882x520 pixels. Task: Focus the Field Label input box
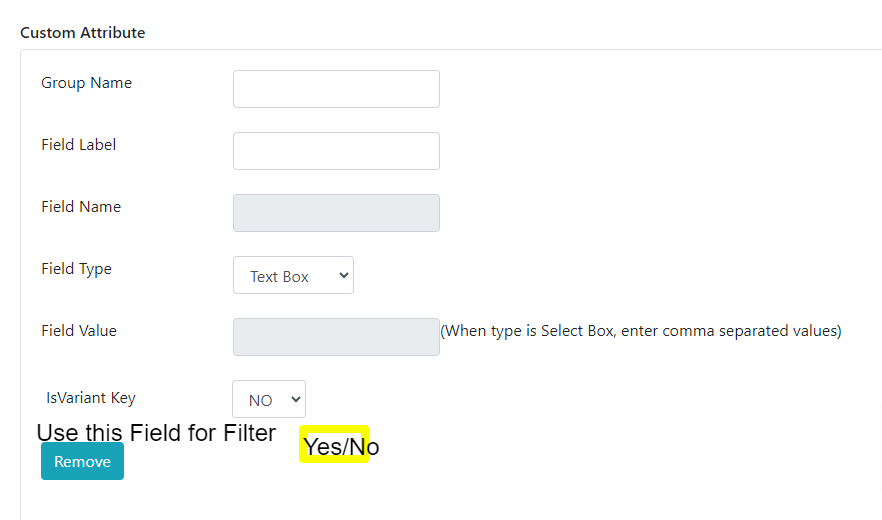point(336,151)
